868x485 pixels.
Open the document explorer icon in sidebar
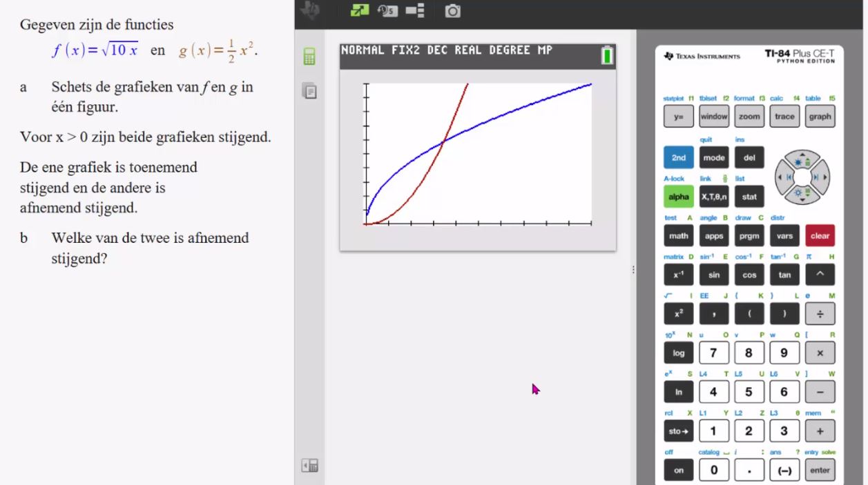pyautogui.click(x=309, y=90)
